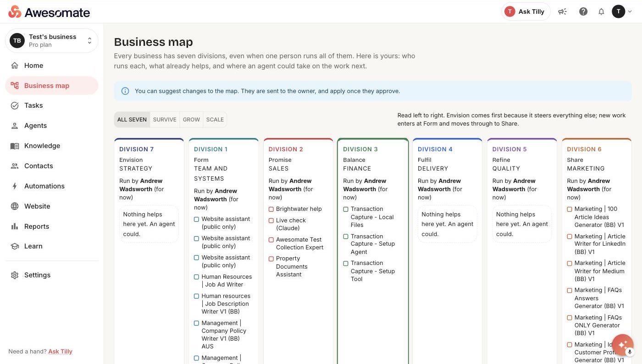
Task: Tick the Live check (Claude) checkbox
Action: coord(271,221)
